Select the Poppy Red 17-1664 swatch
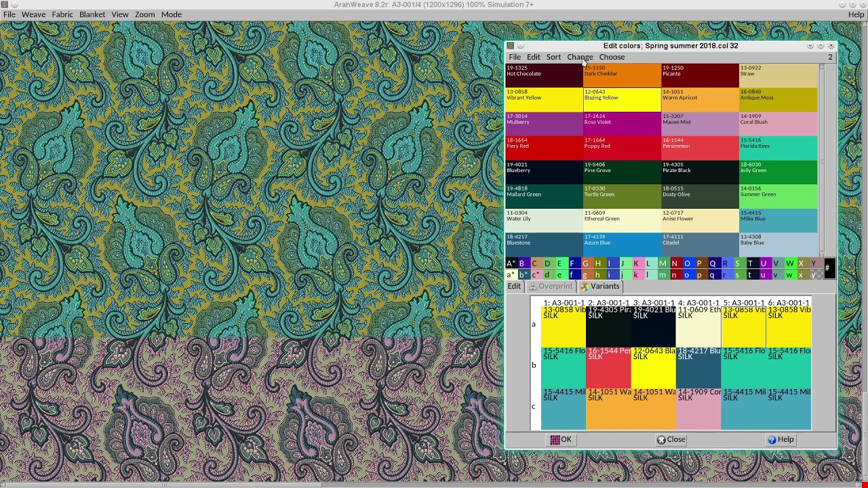The image size is (868, 488). point(622,148)
